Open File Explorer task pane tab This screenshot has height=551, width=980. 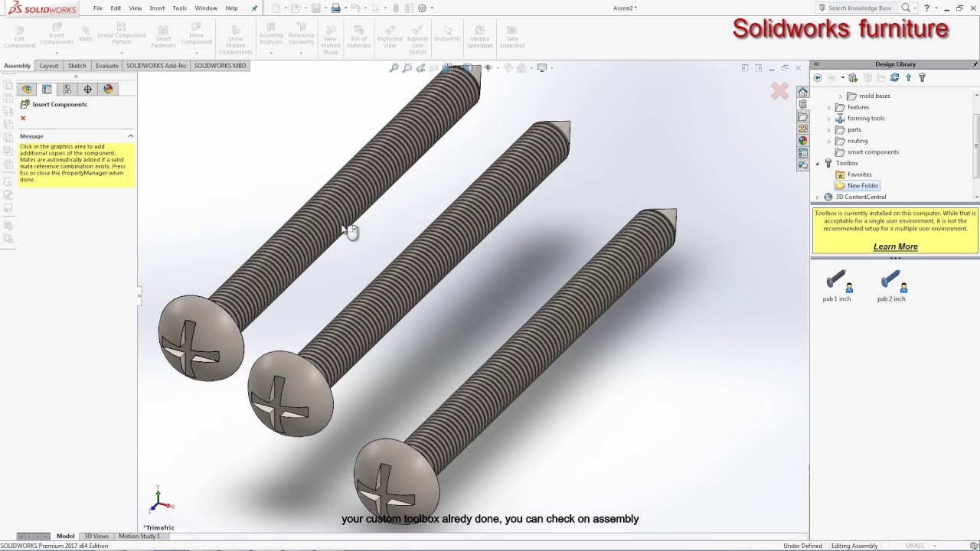pos(802,116)
